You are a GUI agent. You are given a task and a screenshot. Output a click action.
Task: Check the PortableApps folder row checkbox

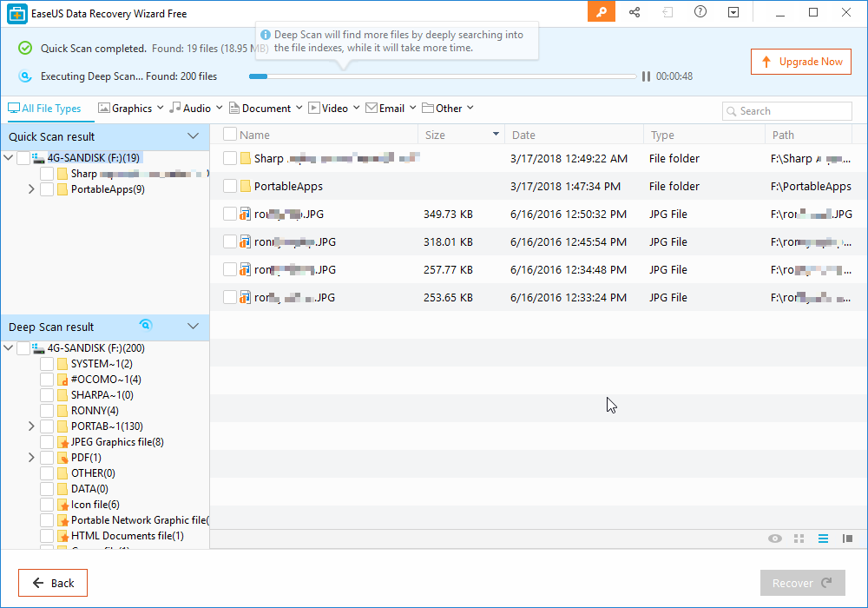[x=230, y=186]
